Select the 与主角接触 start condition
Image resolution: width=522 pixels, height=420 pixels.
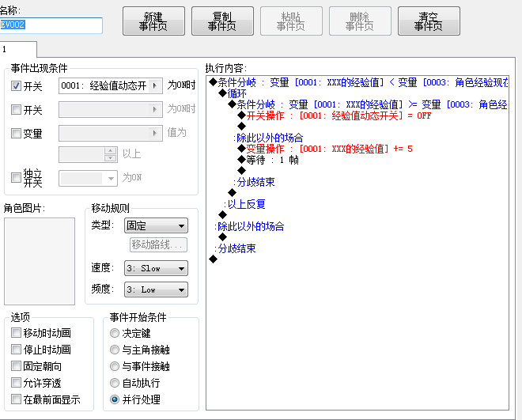[115, 350]
